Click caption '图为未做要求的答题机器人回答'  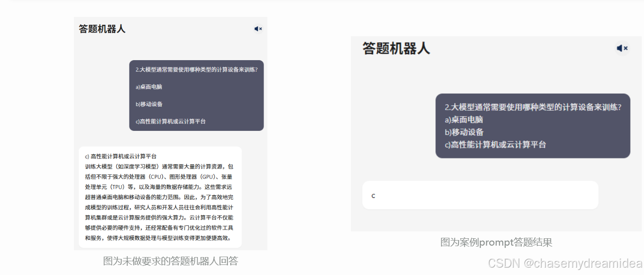click(171, 261)
